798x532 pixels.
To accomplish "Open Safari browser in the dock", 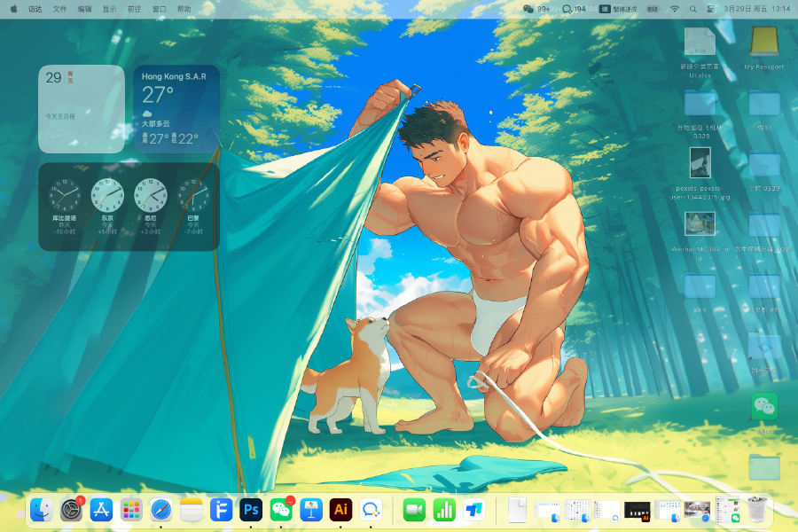I will pos(160,510).
